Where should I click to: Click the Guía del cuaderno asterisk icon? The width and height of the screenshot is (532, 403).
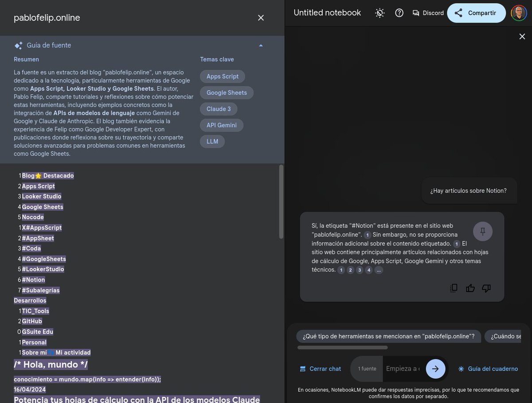tap(461, 369)
